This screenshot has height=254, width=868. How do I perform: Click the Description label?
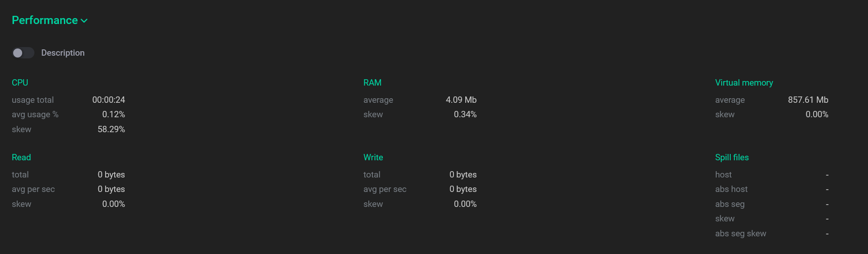pyautogui.click(x=63, y=53)
